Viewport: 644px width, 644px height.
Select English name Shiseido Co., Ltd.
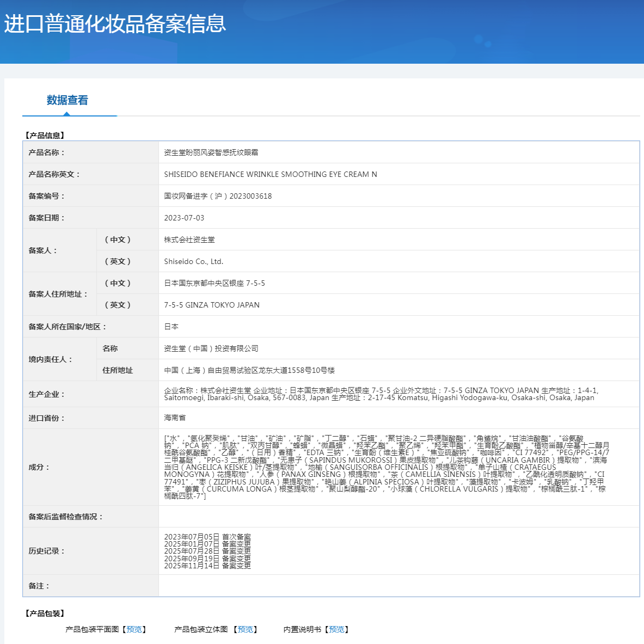194,261
